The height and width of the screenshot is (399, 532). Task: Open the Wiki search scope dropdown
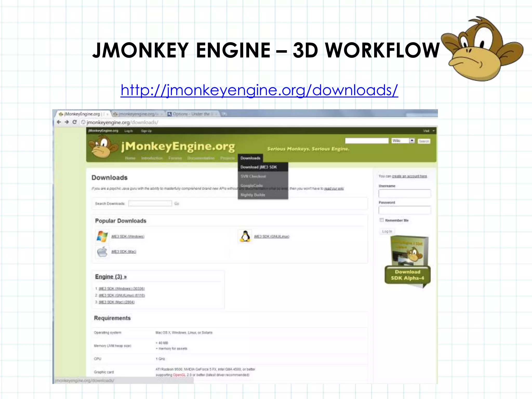pos(412,141)
